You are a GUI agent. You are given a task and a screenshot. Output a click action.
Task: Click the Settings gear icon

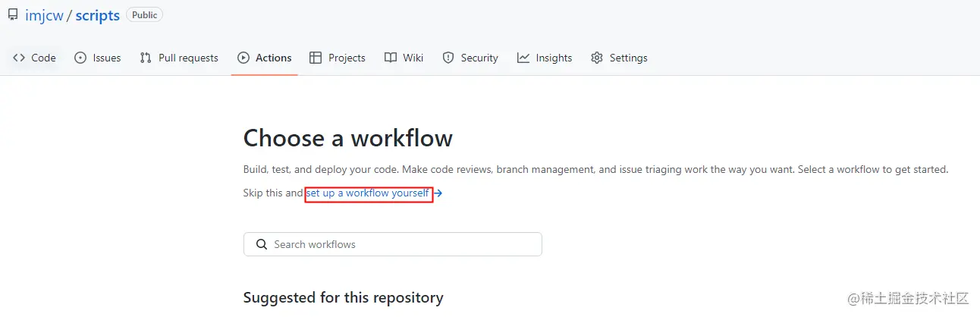click(597, 58)
